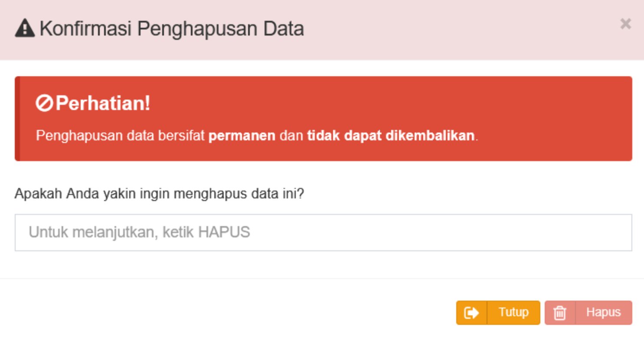Click the bold word permanen in the warning message
Viewport: 644px width, 337px height.
(241, 136)
